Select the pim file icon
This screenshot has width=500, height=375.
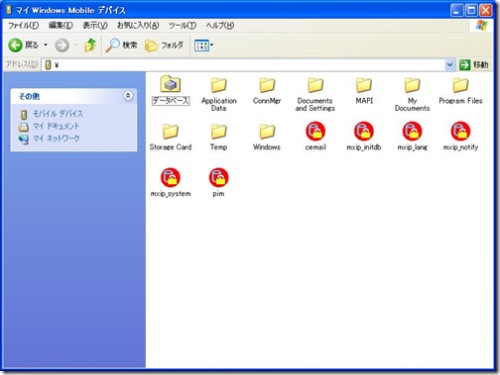[219, 177]
